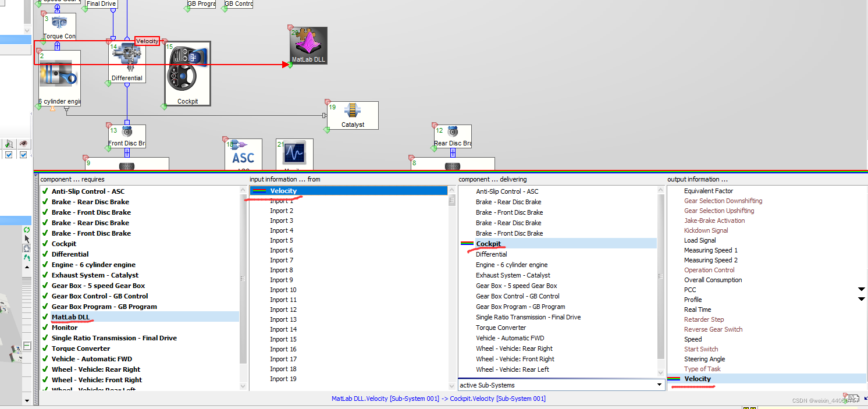Select the GB Program component box
Image resolution: width=868 pixels, height=409 pixels.
point(201,4)
